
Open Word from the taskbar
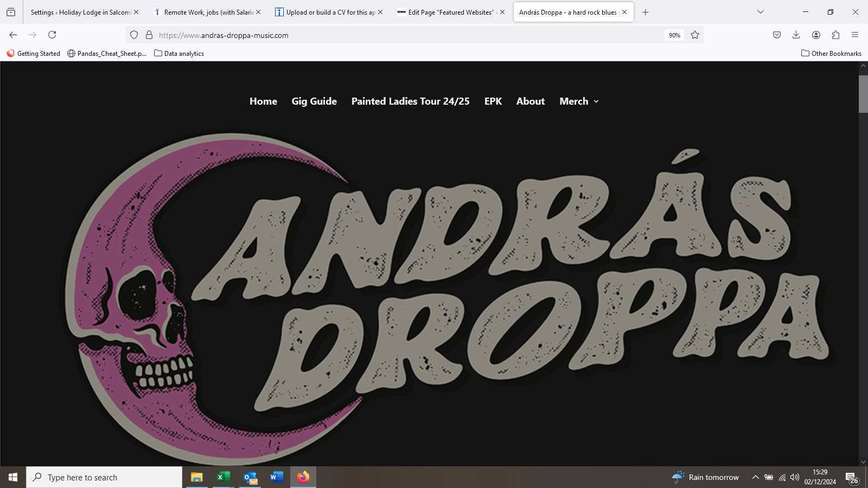tap(277, 477)
